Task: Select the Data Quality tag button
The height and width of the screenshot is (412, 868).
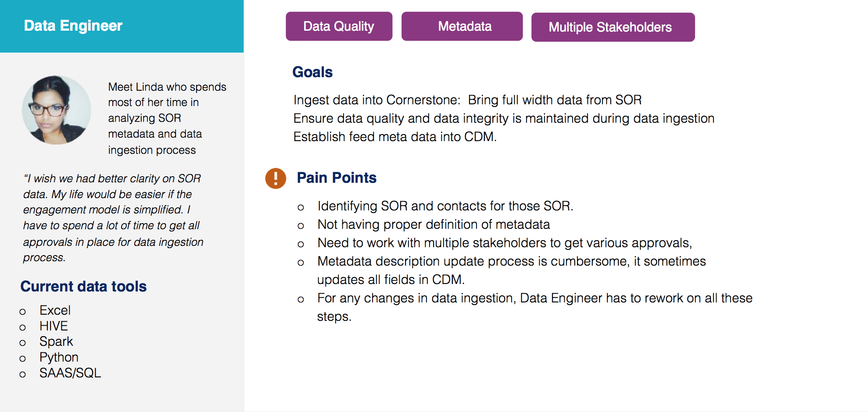Action: 339,26
